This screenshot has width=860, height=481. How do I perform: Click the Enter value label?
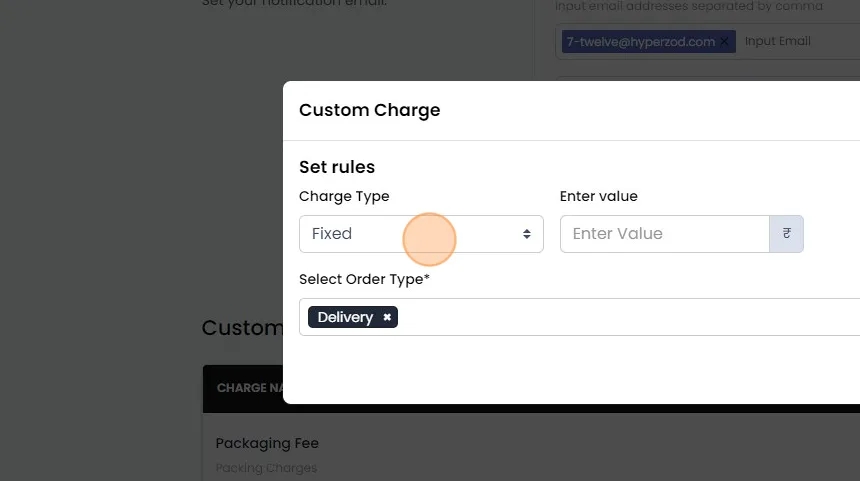(598, 196)
